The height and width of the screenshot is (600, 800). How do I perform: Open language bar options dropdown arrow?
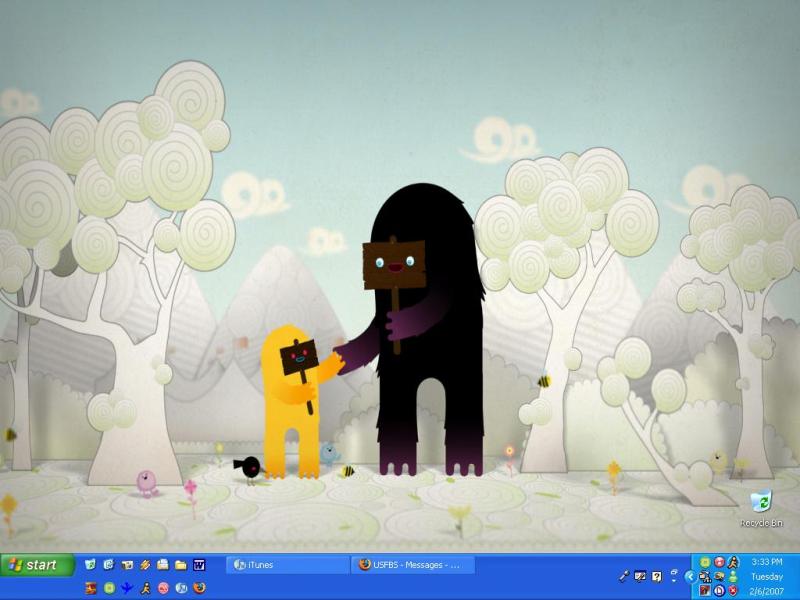pos(674,581)
